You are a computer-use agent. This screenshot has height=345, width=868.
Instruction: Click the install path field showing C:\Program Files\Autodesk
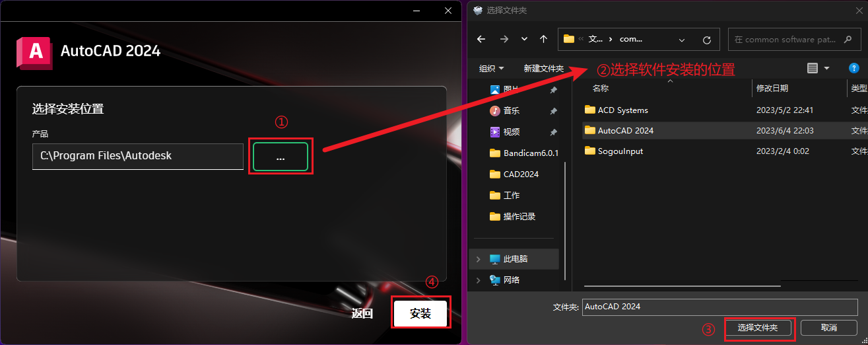138,156
